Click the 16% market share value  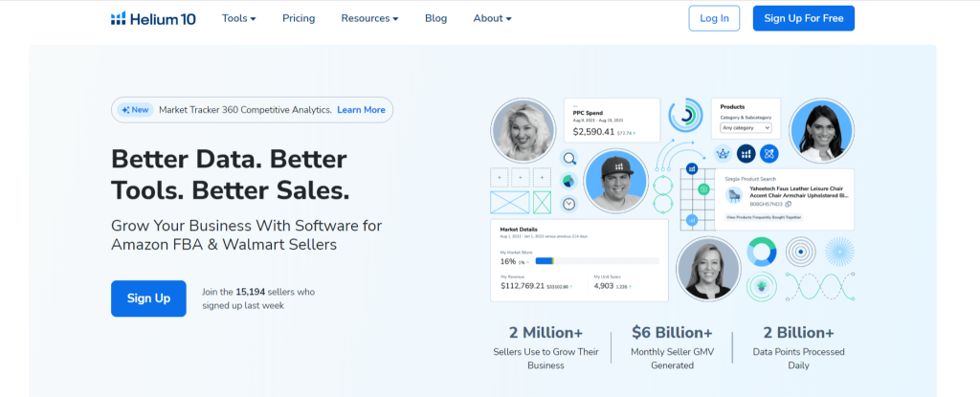point(508,261)
